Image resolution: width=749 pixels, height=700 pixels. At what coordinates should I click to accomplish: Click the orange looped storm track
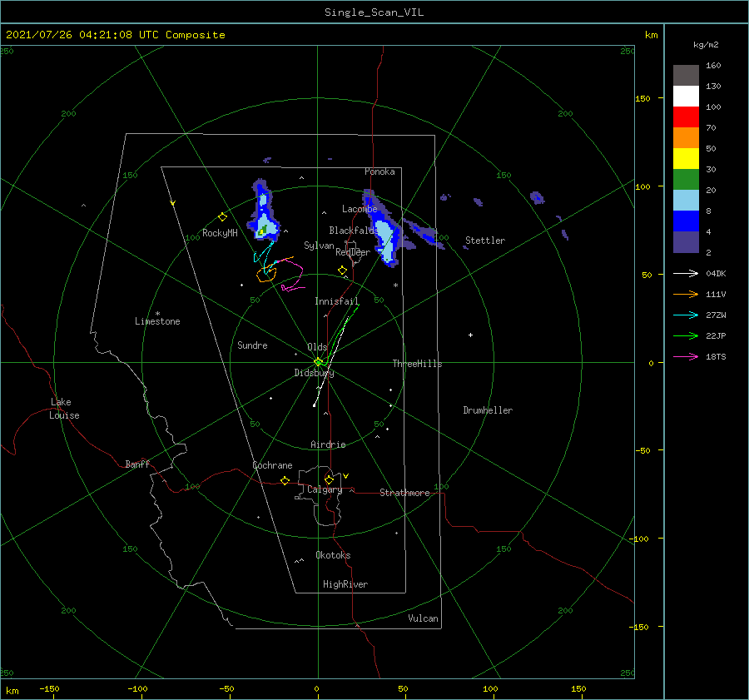pos(266,275)
